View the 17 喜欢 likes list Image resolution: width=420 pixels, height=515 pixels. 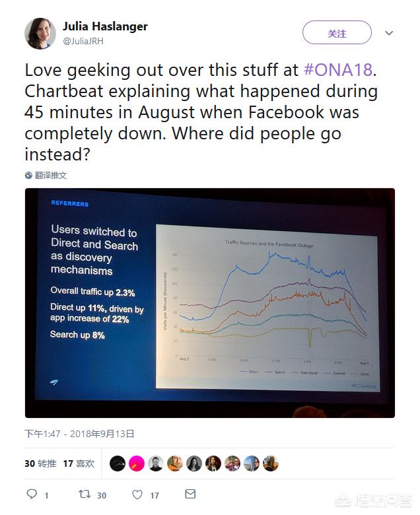79,463
